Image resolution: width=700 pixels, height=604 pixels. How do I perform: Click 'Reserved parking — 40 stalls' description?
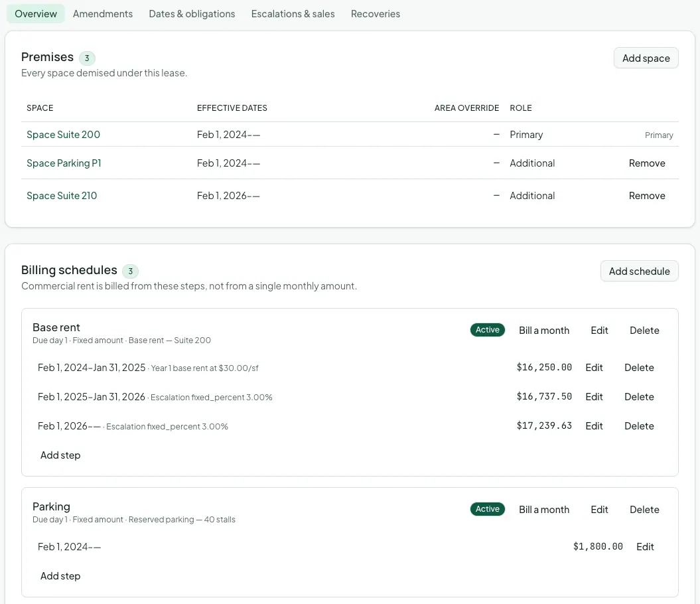[x=182, y=520]
